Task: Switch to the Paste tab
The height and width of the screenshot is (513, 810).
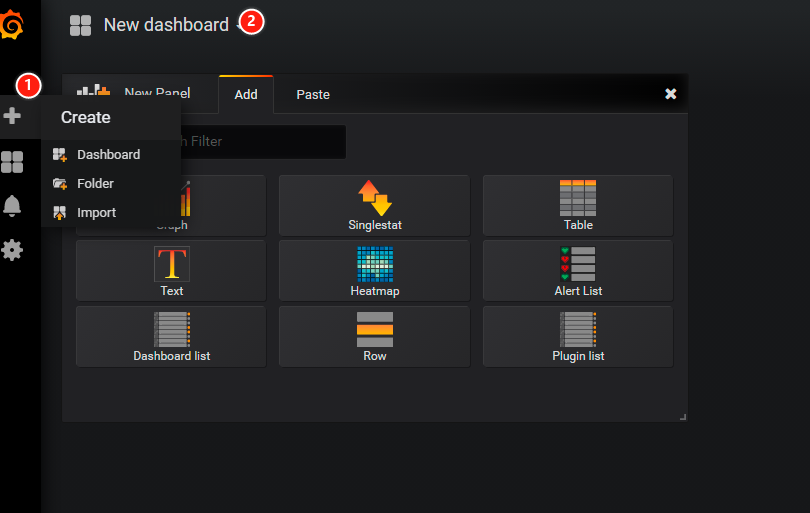Action: [x=313, y=95]
